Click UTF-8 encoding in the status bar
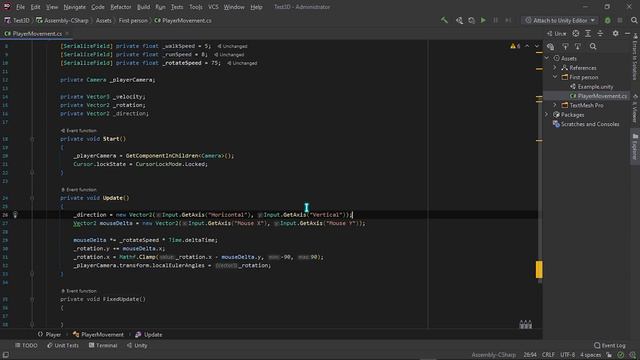The height and width of the screenshot is (360, 640). [x=567, y=355]
